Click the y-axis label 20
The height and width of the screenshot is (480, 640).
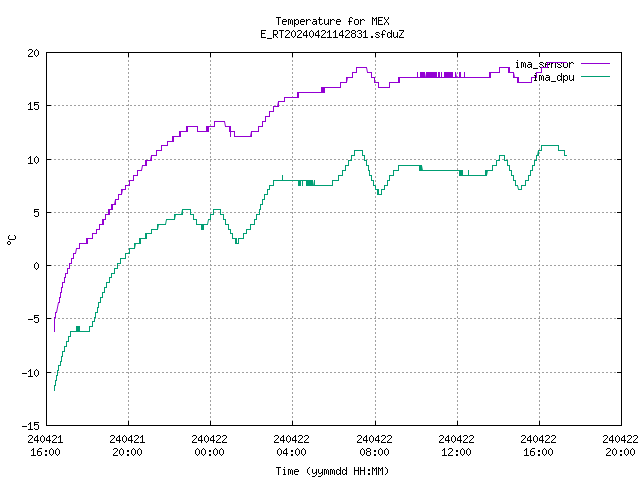click(x=34, y=53)
